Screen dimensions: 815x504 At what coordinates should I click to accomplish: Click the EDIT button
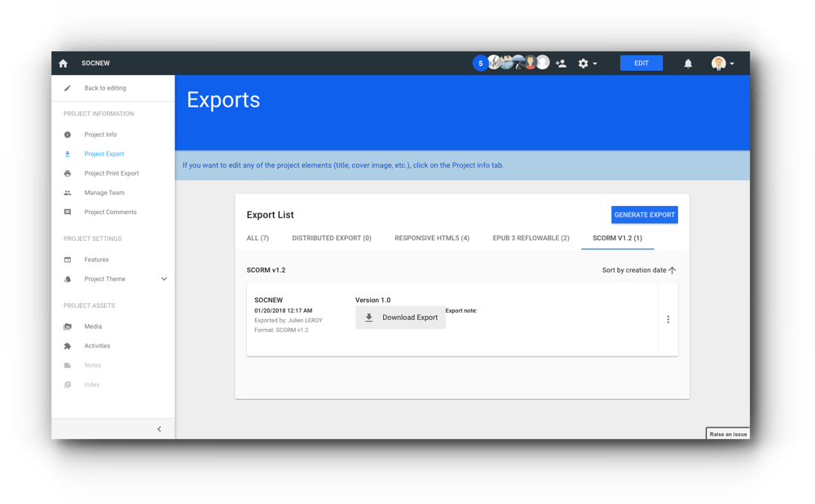click(x=641, y=64)
